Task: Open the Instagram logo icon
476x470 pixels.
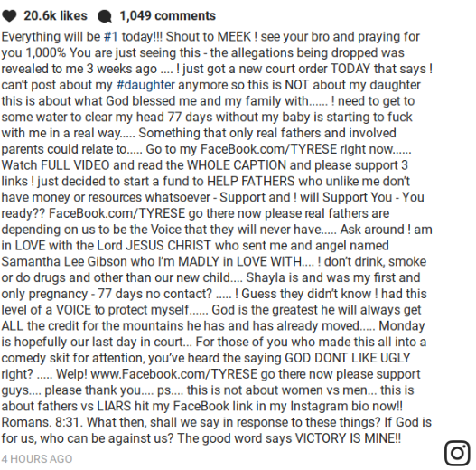Action: [457, 454]
